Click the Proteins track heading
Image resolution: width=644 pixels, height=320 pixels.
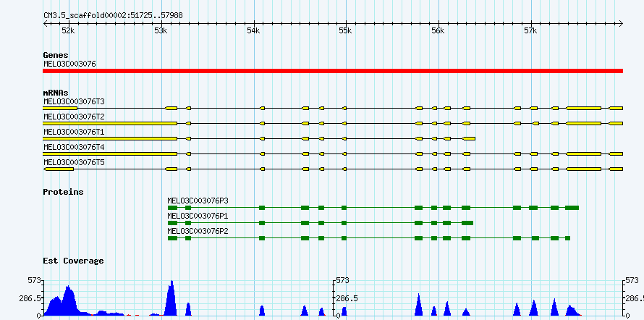pyautogui.click(x=63, y=192)
